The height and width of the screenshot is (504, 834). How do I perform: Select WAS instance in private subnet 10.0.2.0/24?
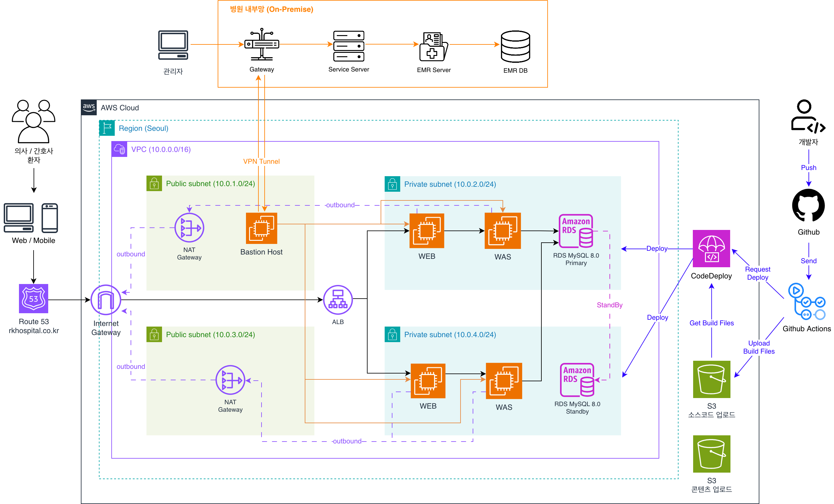[503, 231]
